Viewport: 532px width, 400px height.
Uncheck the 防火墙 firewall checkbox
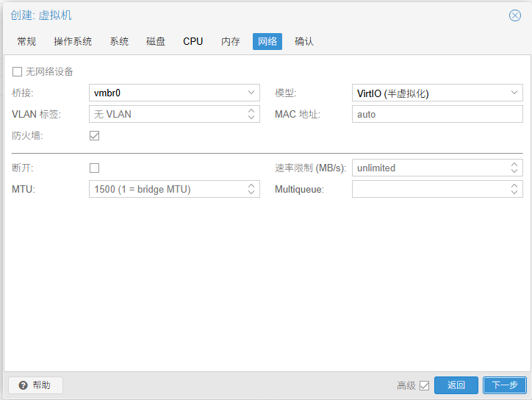click(x=94, y=135)
